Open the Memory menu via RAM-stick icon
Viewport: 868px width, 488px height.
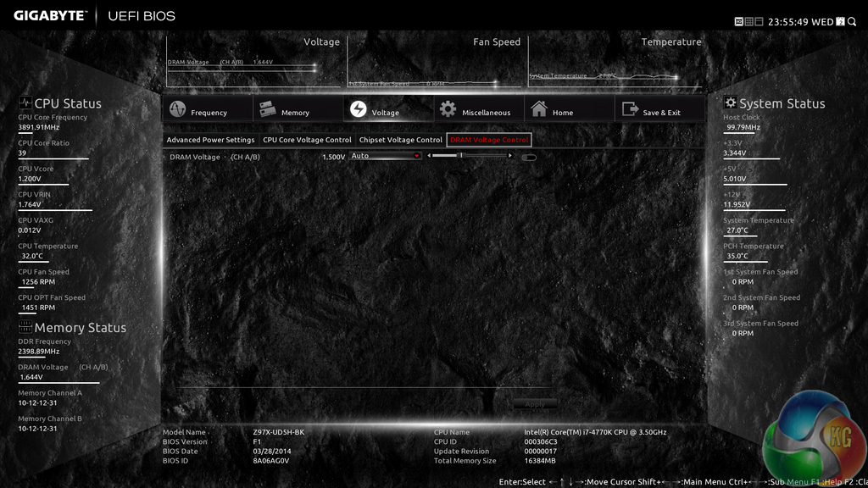268,108
